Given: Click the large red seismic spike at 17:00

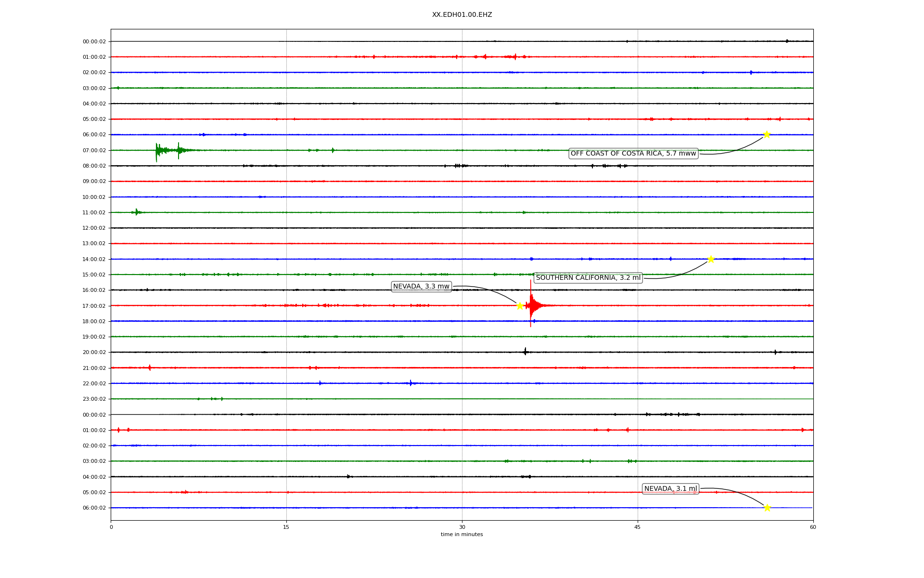Looking at the screenshot, I should pyautogui.click(x=531, y=304).
